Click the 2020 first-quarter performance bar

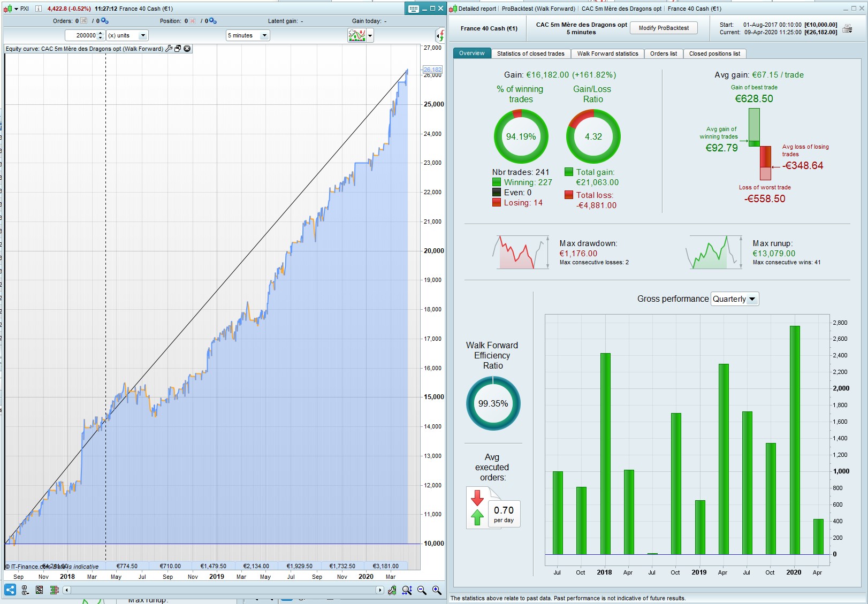click(x=794, y=440)
